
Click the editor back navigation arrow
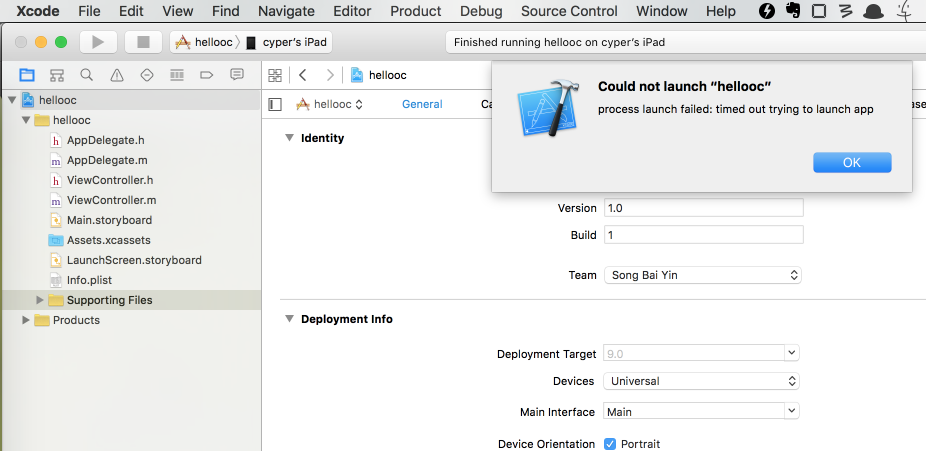pos(303,75)
